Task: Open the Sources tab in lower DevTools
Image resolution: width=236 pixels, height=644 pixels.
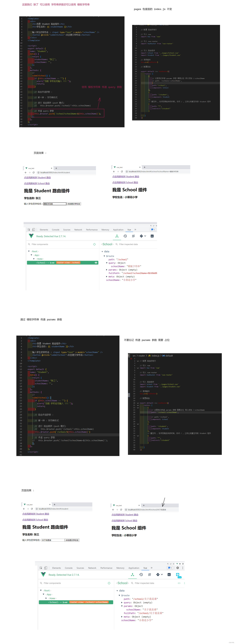Action: pos(80,568)
